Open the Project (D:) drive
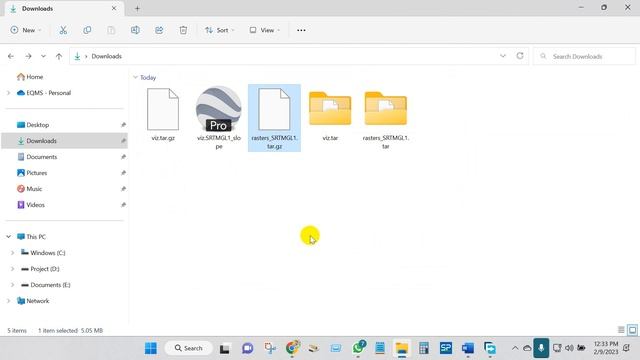Image resolution: width=640 pixels, height=360 pixels. pos(40,269)
